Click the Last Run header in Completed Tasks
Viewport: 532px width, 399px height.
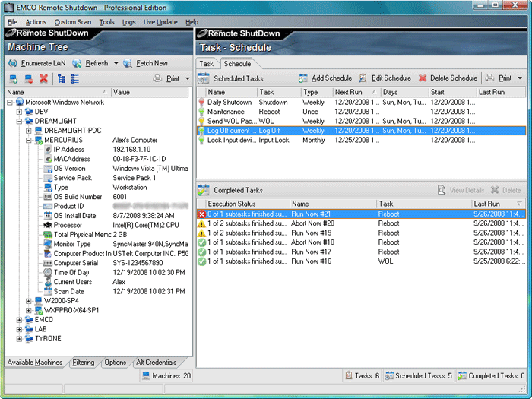498,204
